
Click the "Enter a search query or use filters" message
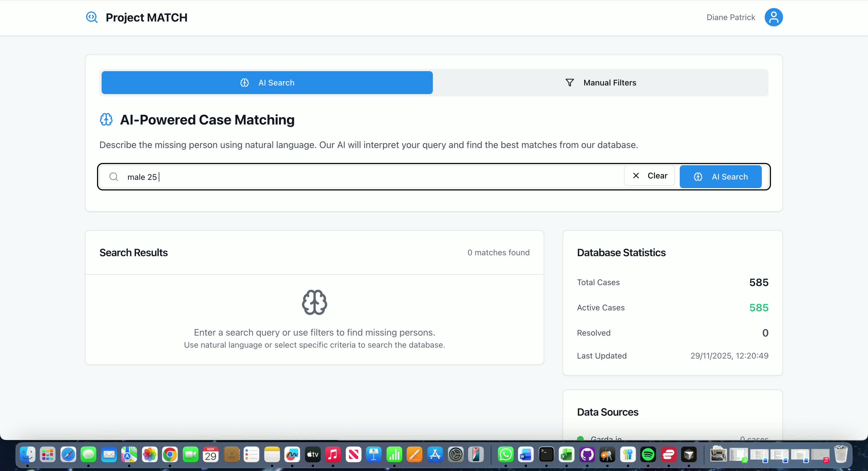coord(314,332)
